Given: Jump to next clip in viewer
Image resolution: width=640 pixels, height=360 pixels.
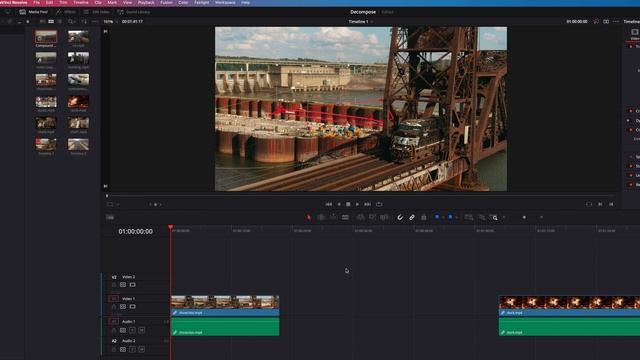Looking at the screenshot, I should pyautogui.click(x=600, y=204).
